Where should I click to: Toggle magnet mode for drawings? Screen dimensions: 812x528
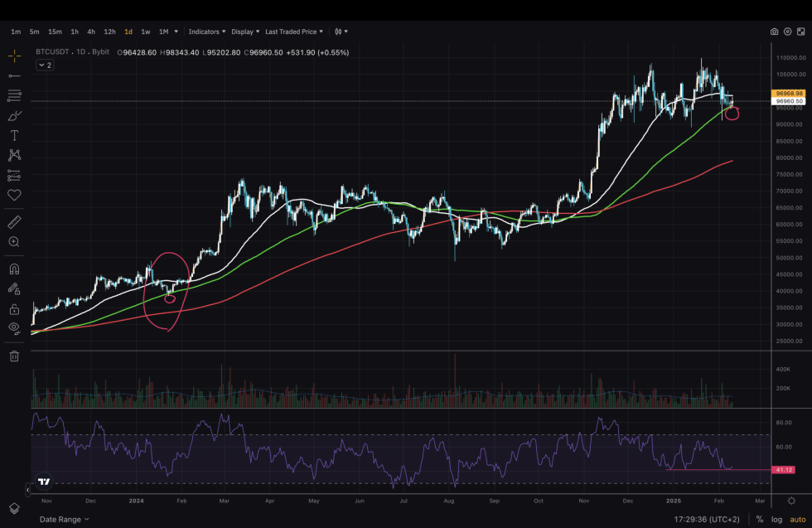[x=13, y=268]
